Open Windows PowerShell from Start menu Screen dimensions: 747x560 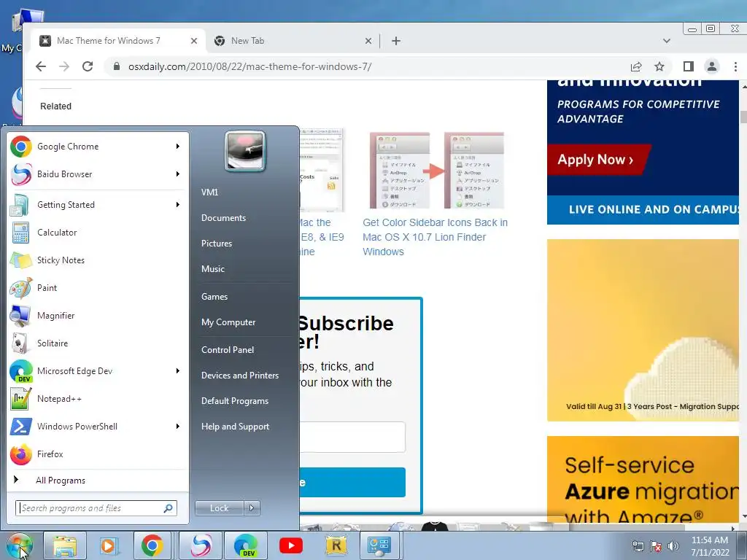click(96, 426)
